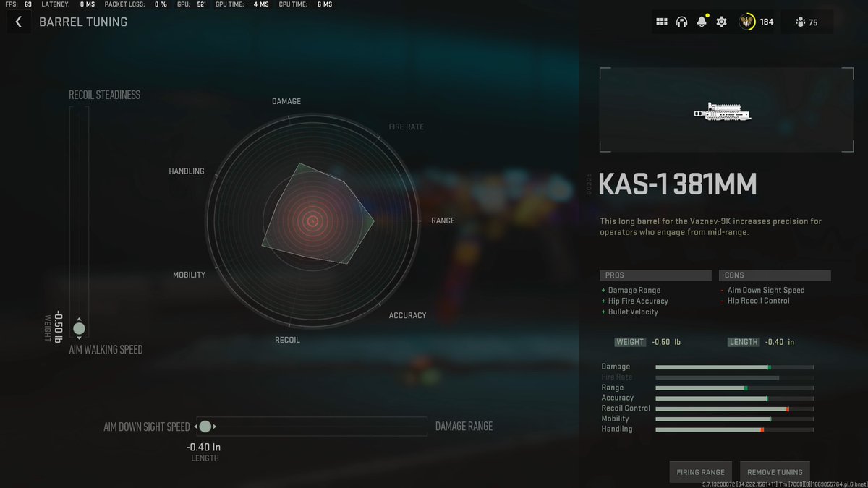The width and height of the screenshot is (868, 488).
Task: Click the DAMAGE label on the radar chart
Action: tap(286, 101)
